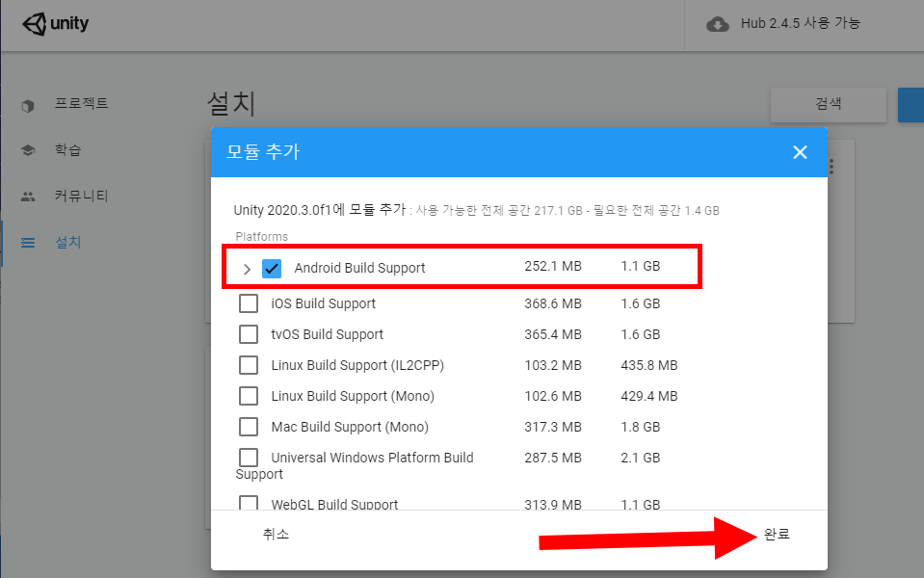Open 커뮤니티 section in sidebar
Viewport: 924px width, 578px height.
81,197
